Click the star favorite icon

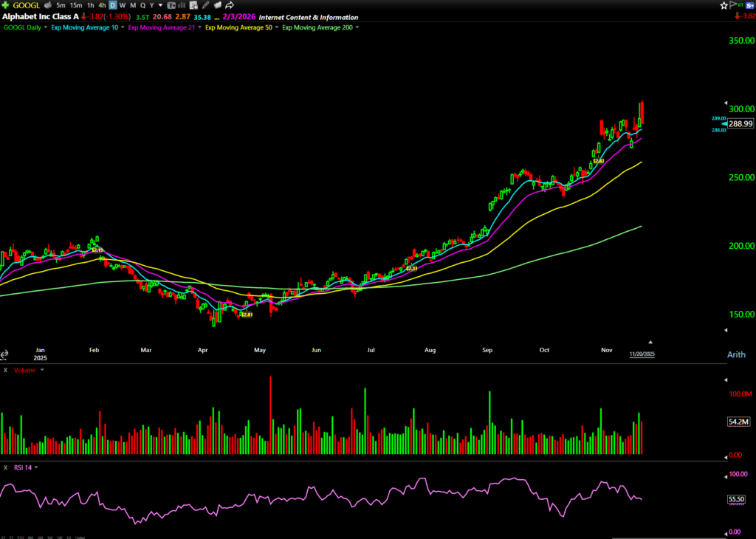click(724, 5)
